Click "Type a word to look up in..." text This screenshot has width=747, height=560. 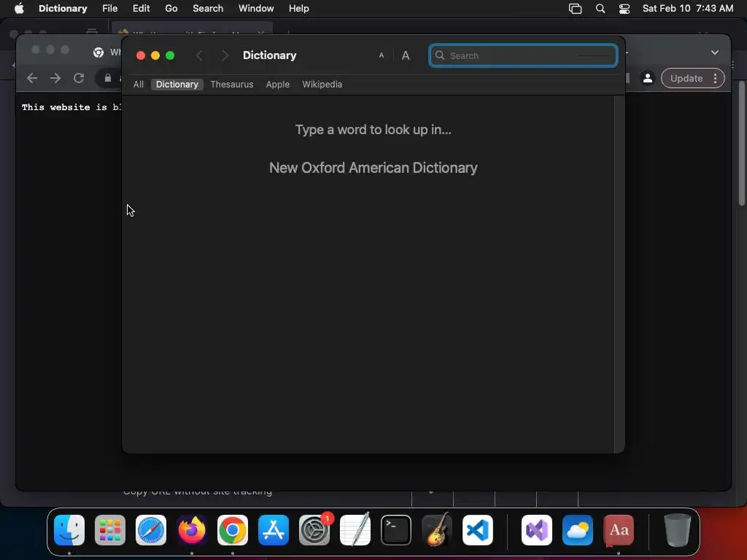(x=373, y=130)
